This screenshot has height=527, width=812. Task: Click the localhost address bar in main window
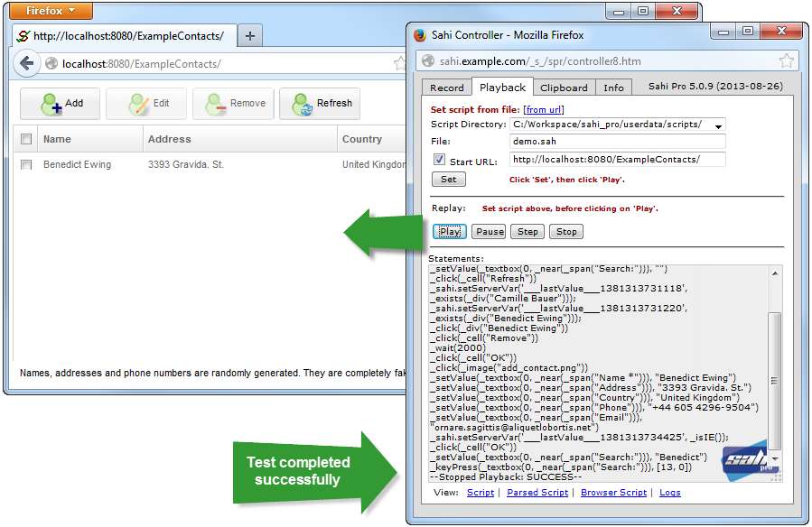pyautogui.click(x=223, y=63)
